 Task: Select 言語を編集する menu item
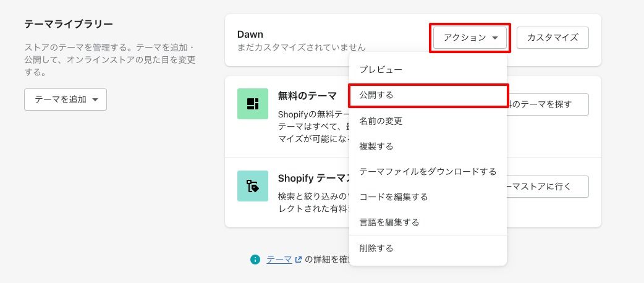point(389,222)
